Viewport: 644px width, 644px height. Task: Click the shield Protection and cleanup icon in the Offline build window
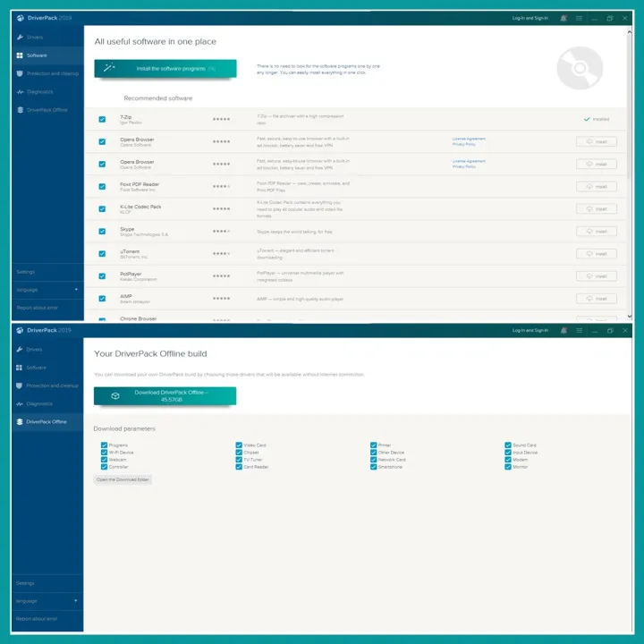pos(20,386)
